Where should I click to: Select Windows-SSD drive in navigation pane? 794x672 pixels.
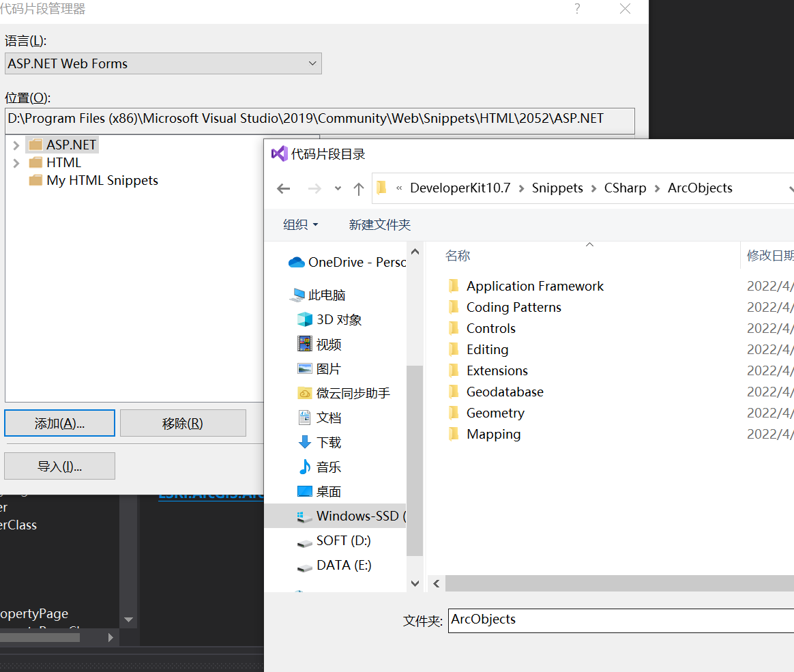(x=335, y=516)
